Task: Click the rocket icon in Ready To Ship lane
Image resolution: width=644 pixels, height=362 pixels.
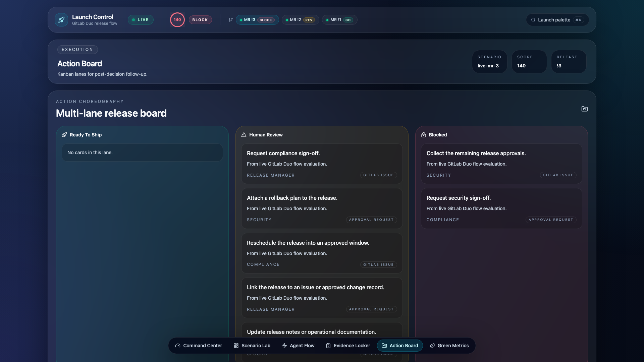Action: point(64,135)
